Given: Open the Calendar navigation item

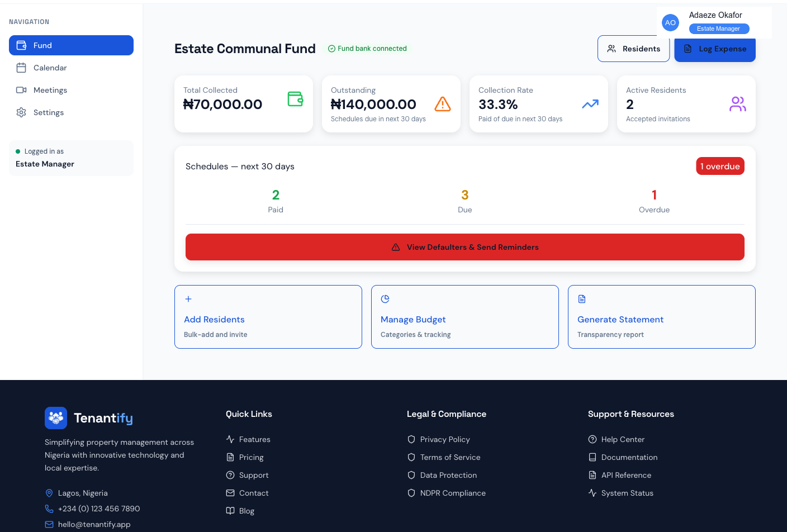Looking at the screenshot, I should (71, 68).
